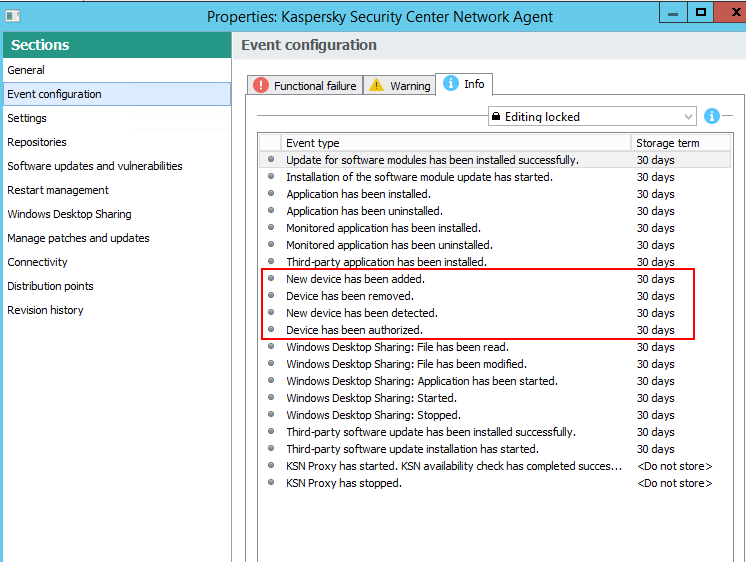The height and width of the screenshot is (562, 746).
Task: Click bullet icon next to New device has been added
Action: (271, 278)
